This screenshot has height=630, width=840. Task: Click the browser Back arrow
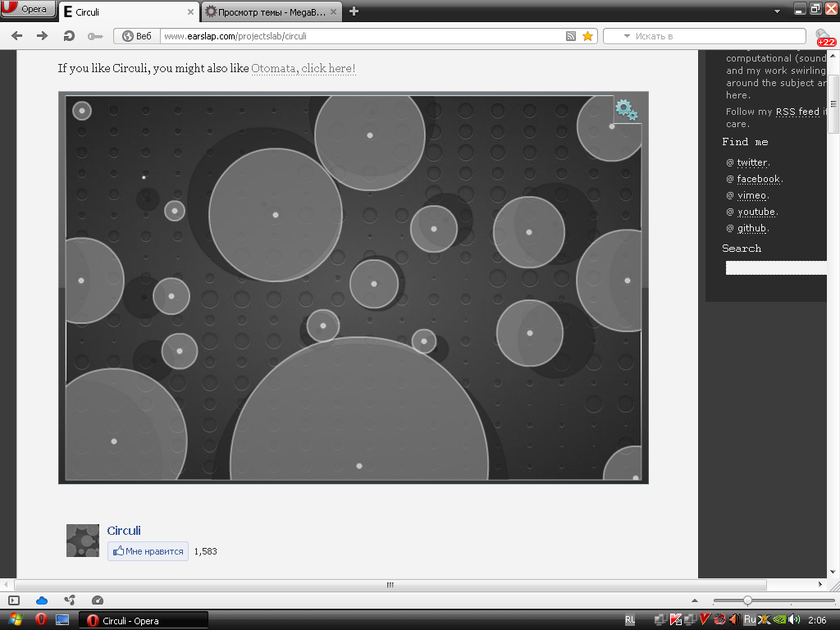point(16,36)
